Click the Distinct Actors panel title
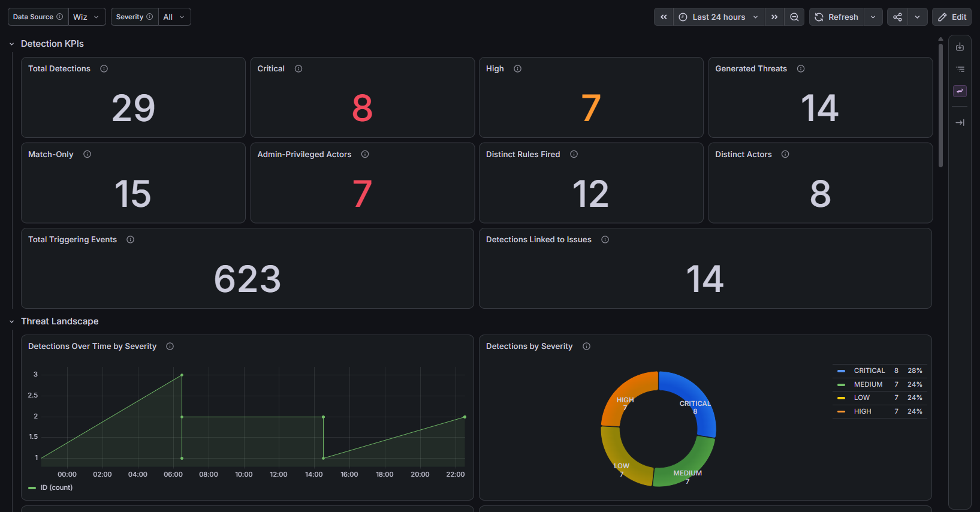The image size is (980, 512). point(743,154)
